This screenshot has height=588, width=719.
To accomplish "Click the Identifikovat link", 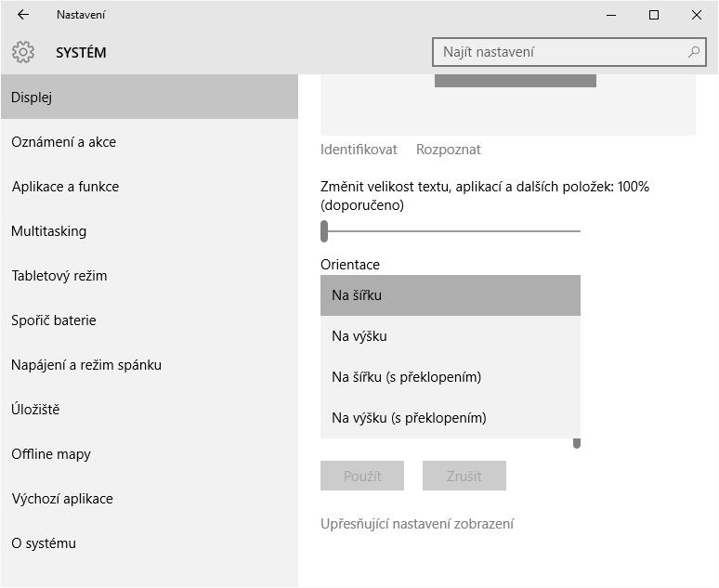I will click(359, 150).
